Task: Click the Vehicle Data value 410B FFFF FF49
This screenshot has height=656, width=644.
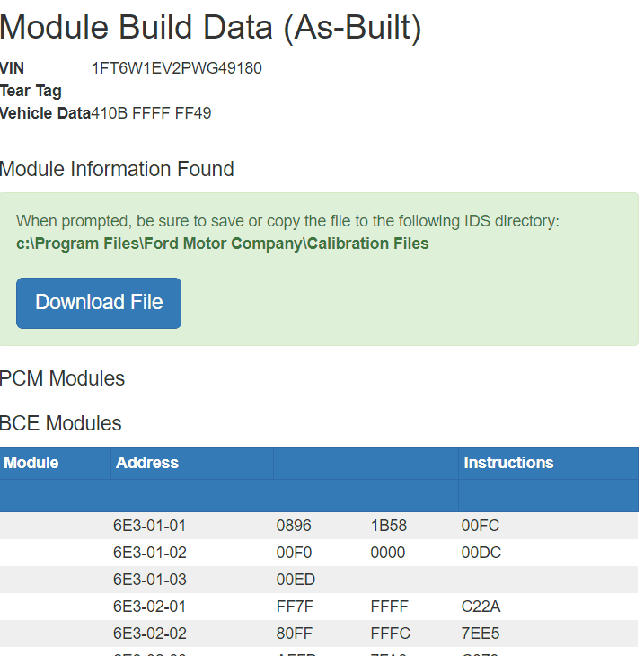Action: coord(151,113)
